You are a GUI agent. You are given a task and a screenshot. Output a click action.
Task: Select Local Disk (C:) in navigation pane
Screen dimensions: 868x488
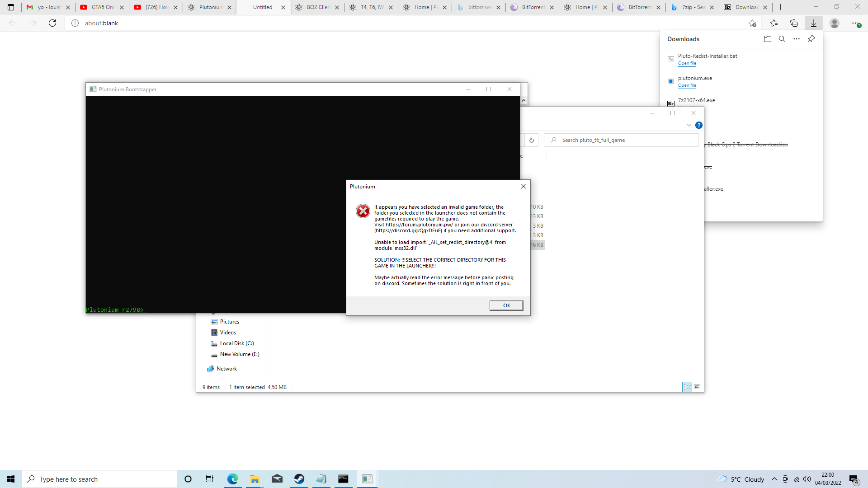pyautogui.click(x=237, y=343)
